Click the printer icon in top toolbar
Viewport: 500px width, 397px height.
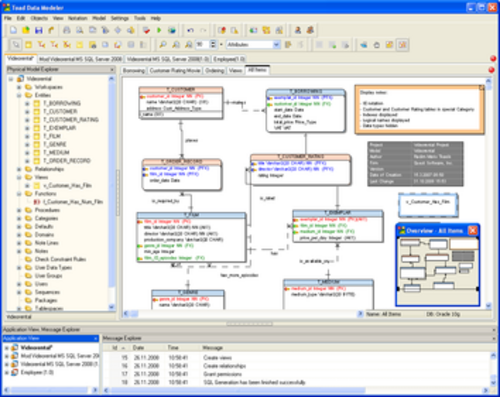pyautogui.click(x=67, y=30)
